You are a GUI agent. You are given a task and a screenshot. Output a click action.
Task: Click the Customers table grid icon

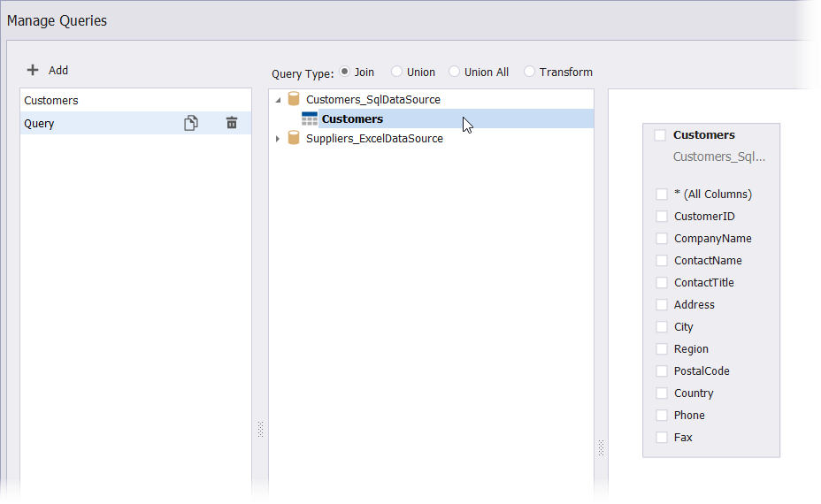pos(310,119)
